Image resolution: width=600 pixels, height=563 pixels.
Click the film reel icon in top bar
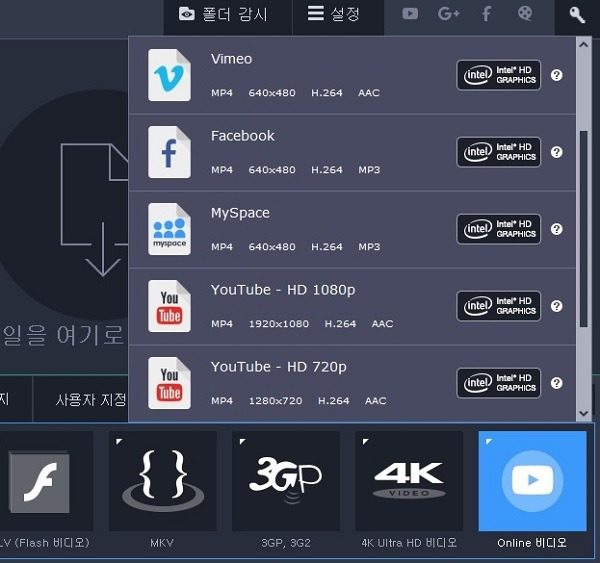pyautogui.click(x=525, y=13)
